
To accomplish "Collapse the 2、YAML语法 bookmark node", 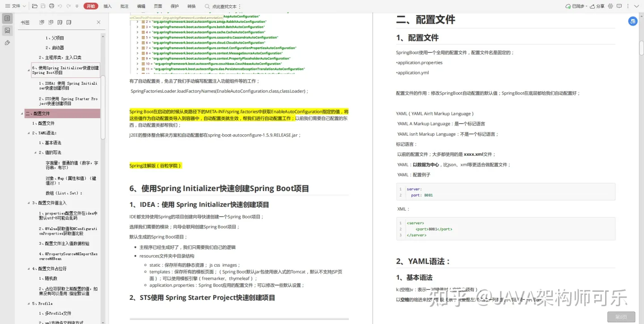I will click(29, 133).
